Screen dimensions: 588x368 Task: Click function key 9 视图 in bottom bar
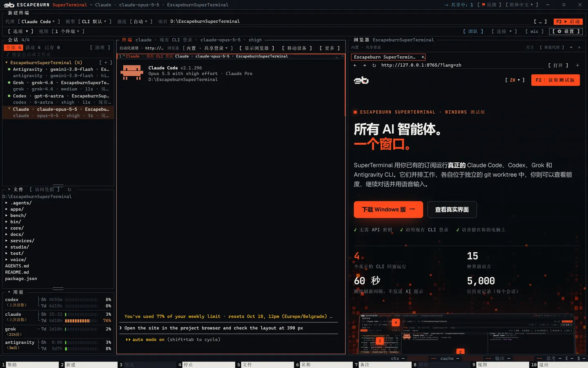[x=500, y=365]
